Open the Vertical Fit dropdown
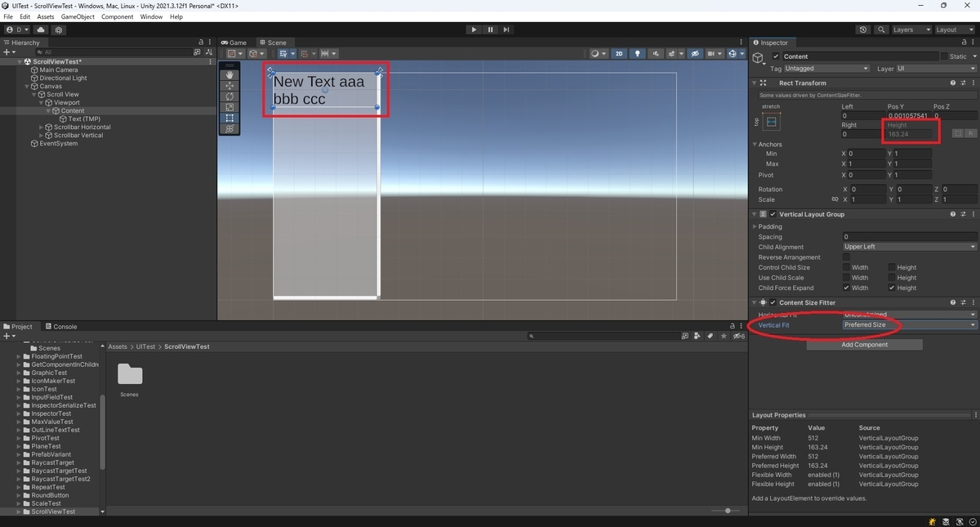The width and height of the screenshot is (980, 527). click(x=908, y=324)
